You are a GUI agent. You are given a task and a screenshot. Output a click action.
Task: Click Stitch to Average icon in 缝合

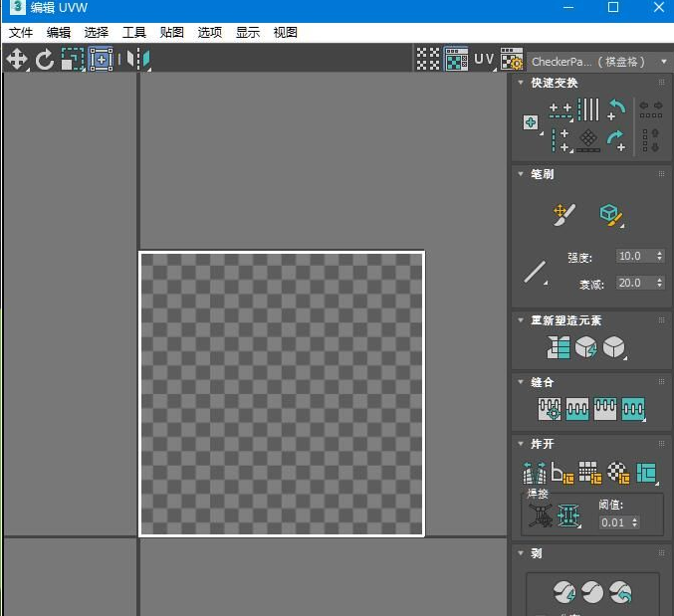click(577, 409)
